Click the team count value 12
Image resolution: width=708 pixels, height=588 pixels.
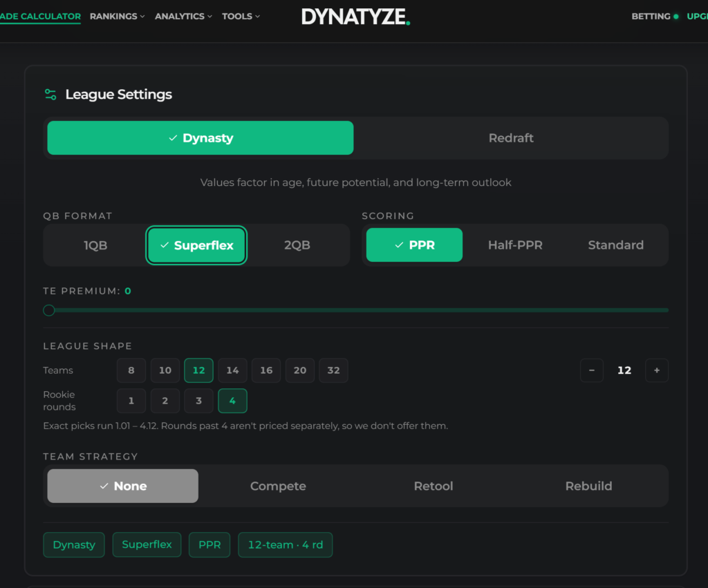[624, 370]
